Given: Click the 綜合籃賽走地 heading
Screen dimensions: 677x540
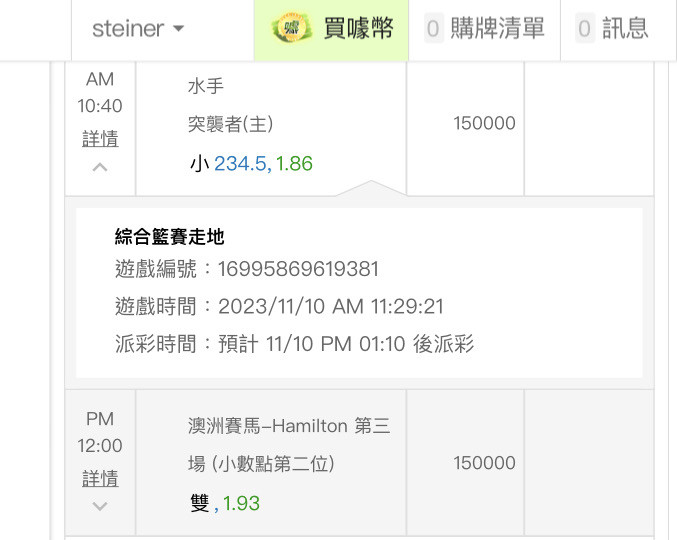Looking at the screenshot, I should click(x=169, y=237).
